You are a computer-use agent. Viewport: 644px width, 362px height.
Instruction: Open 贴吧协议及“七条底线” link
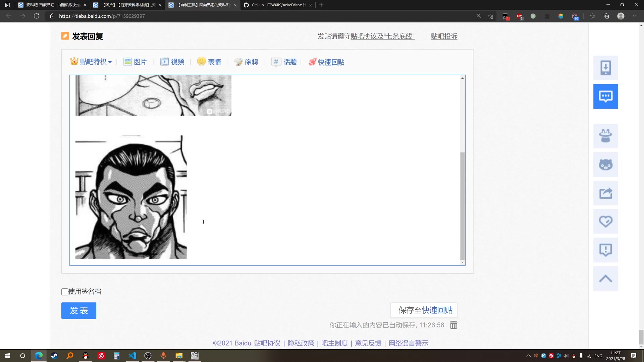coord(382,36)
